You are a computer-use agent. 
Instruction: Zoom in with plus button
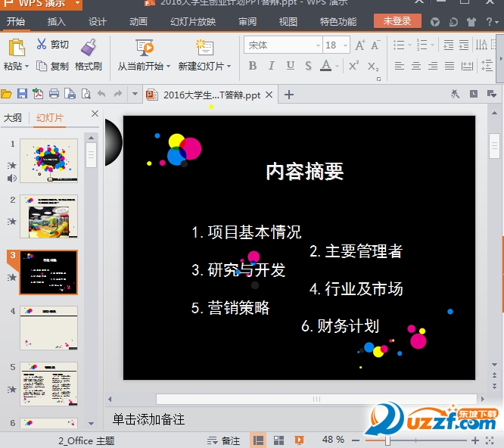click(x=475, y=440)
